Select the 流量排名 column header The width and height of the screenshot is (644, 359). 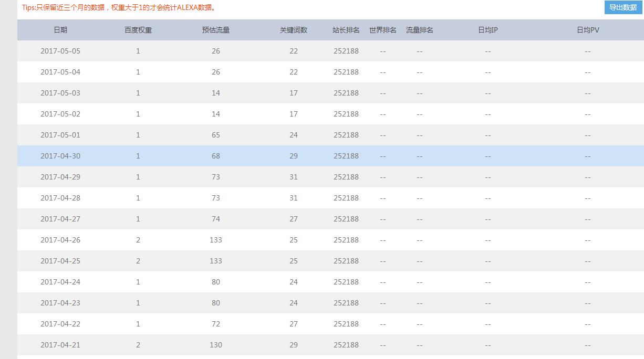pos(420,30)
